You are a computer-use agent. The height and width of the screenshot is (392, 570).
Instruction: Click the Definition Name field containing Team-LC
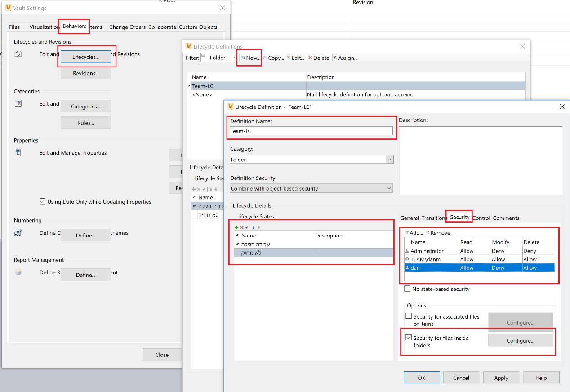point(311,131)
